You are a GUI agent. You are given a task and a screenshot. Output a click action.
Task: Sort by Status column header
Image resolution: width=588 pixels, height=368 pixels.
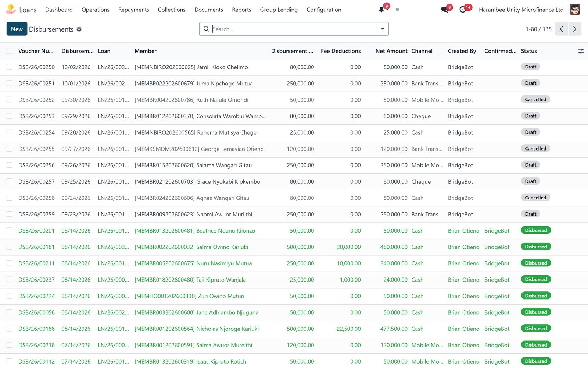pyautogui.click(x=529, y=51)
